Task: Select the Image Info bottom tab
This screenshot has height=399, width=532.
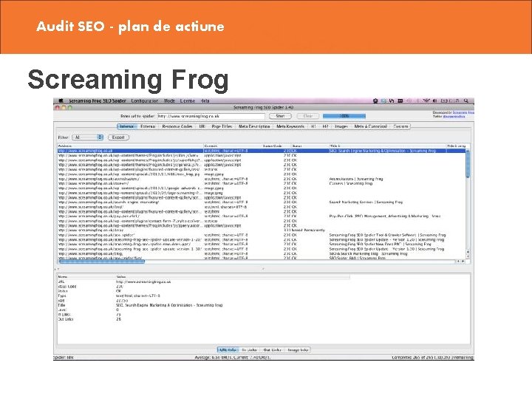Action: tap(298, 349)
